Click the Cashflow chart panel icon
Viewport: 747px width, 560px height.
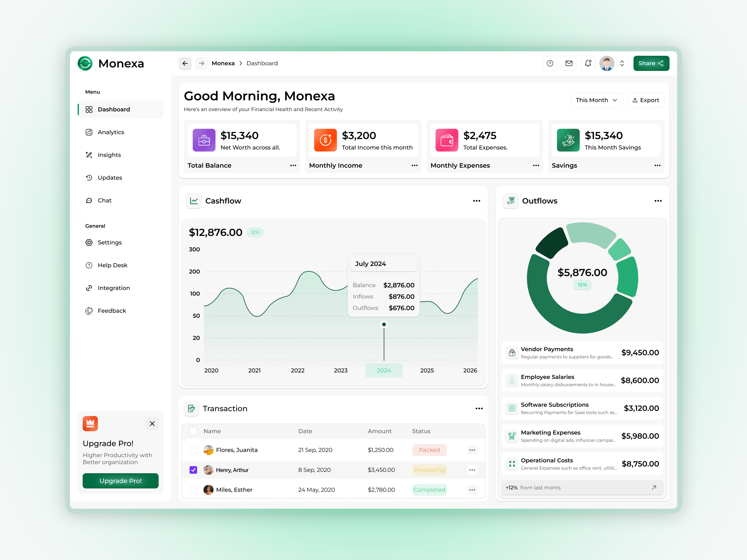[x=194, y=200]
